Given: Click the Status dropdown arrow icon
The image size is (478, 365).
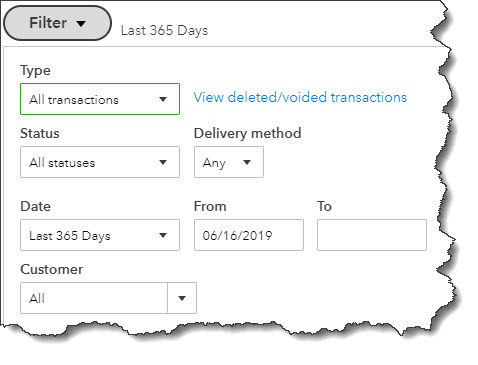Looking at the screenshot, I should pyautogui.click(x=163, y=162).
